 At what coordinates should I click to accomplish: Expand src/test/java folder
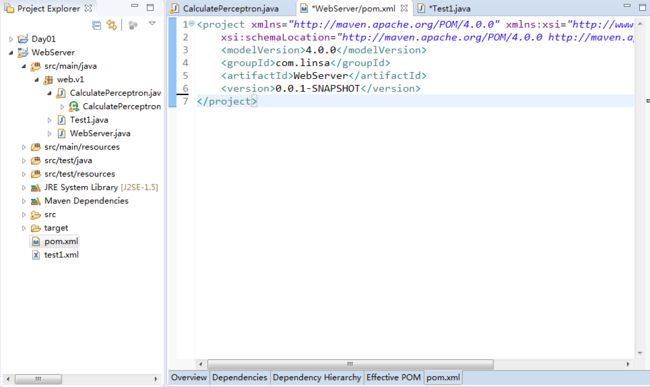tap(24, 160)
